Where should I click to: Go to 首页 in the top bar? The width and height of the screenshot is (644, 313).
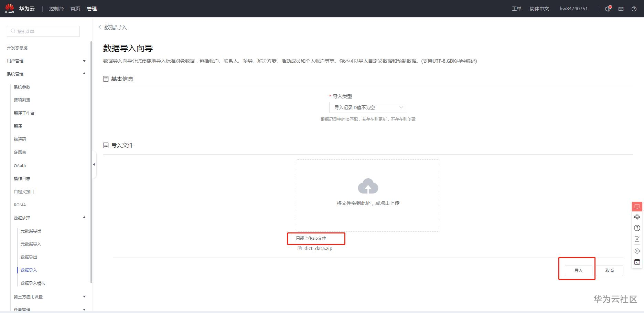coord(75,9)
